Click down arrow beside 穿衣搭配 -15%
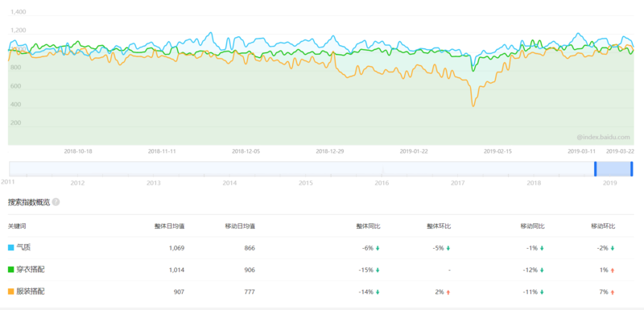The height and width of the screenshot is (310, 644). coord(378,271)
